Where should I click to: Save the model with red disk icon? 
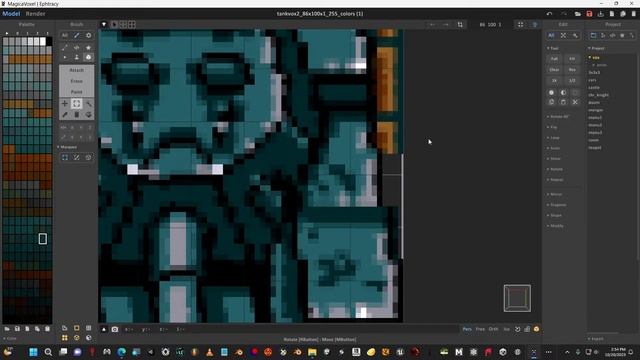click(589, 14)
